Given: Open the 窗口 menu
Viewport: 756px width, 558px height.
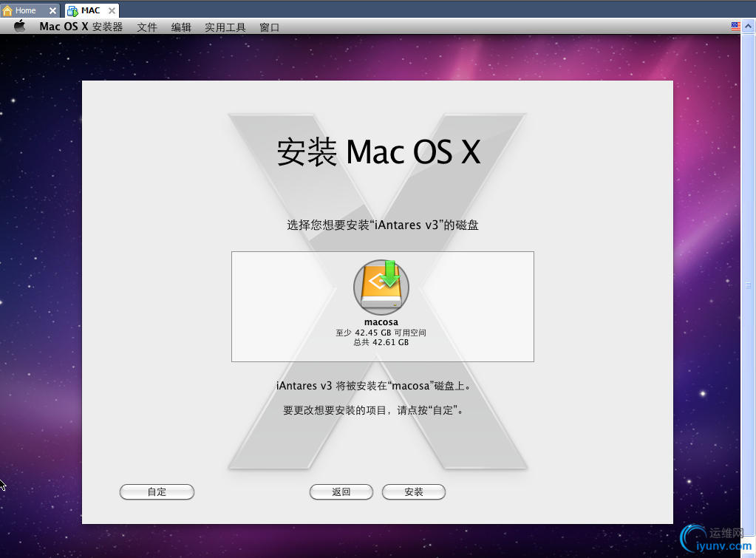Looking at the screenshot, I should point(270,27).
